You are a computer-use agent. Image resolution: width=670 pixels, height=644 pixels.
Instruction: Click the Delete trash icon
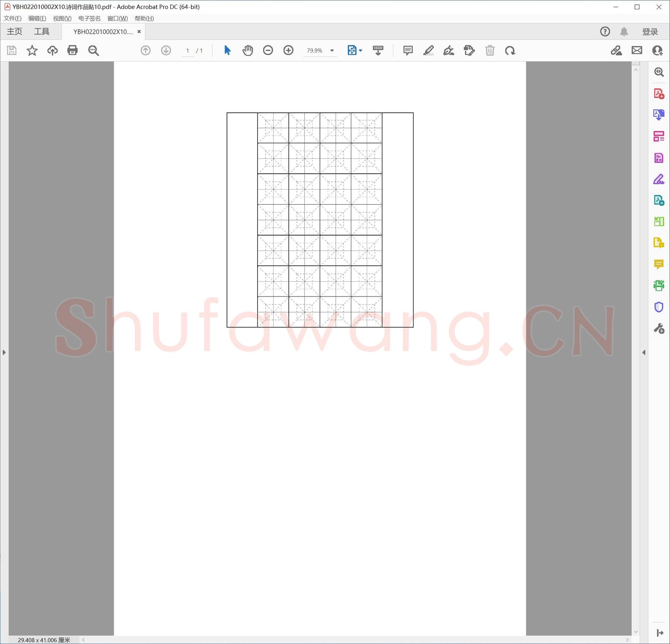click(x=490, y=50)
